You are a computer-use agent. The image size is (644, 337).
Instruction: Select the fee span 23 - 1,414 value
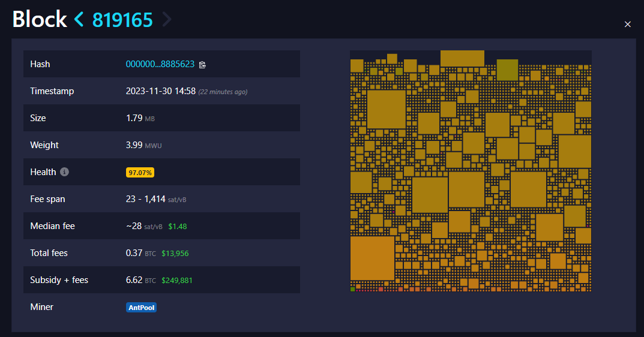click(x=156, y=199)
